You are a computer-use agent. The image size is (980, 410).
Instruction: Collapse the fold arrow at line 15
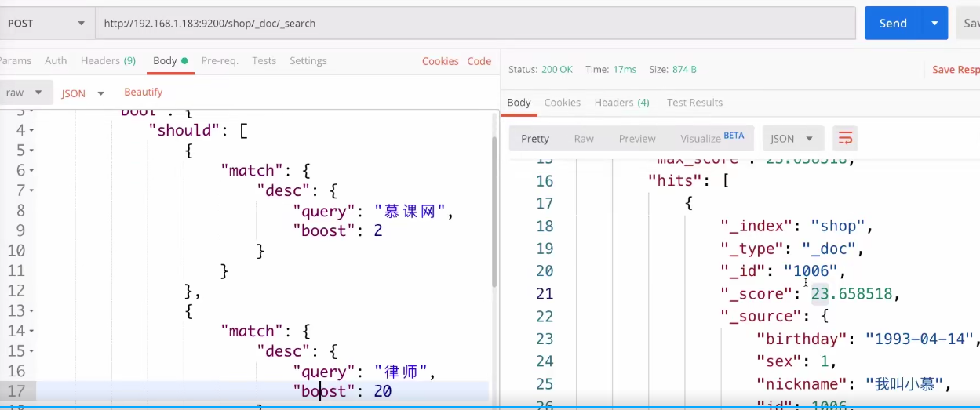tap(31, 352)
